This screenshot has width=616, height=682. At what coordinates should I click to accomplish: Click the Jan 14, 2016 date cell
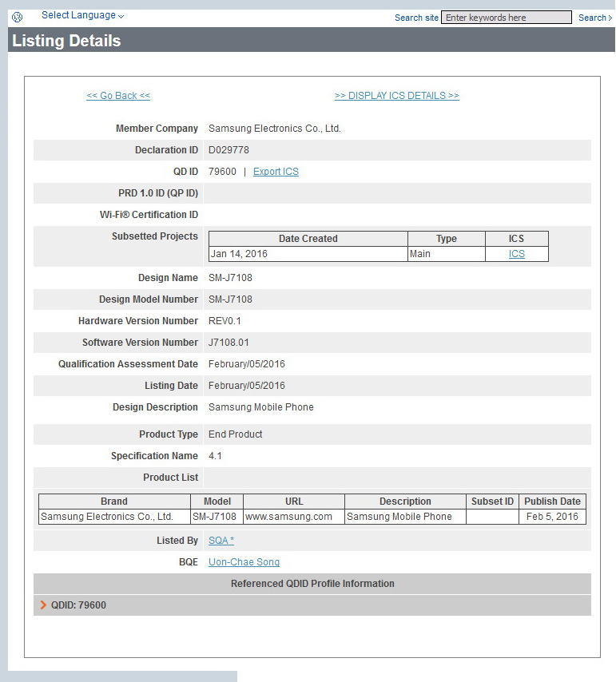click(x=308, y=254)
